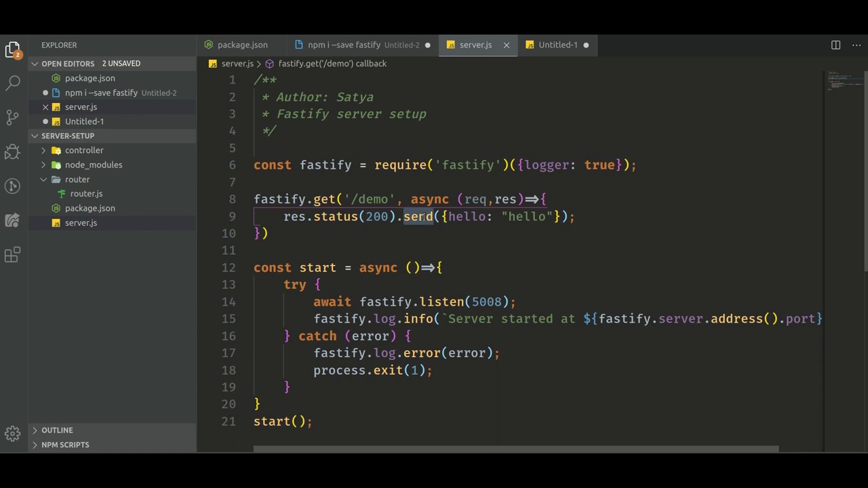Click 'require' on line 6
This screenshot has width=868, height=488.
[x=401, y=165]
